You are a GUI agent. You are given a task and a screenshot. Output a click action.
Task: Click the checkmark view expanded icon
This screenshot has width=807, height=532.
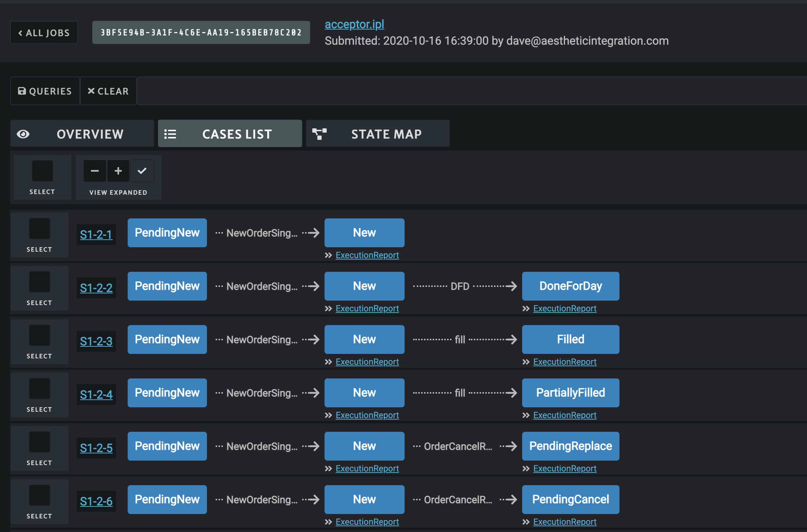coord(142,171)
